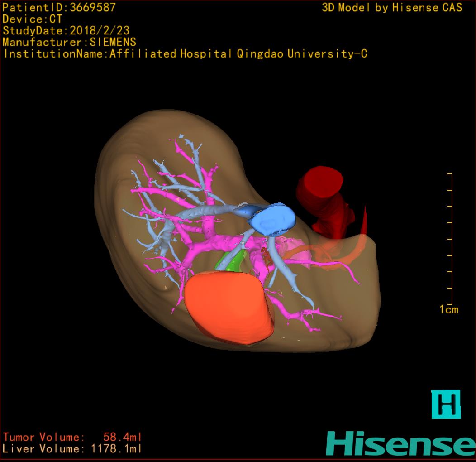
Task: Click the red Tumor Volume 58.4ml readout
Action: [72, 437]
